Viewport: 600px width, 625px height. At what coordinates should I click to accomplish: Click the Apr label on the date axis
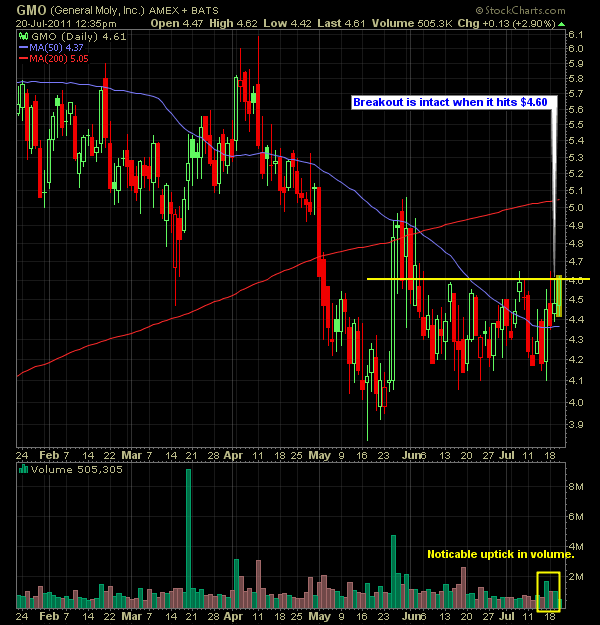pos(232,453)
